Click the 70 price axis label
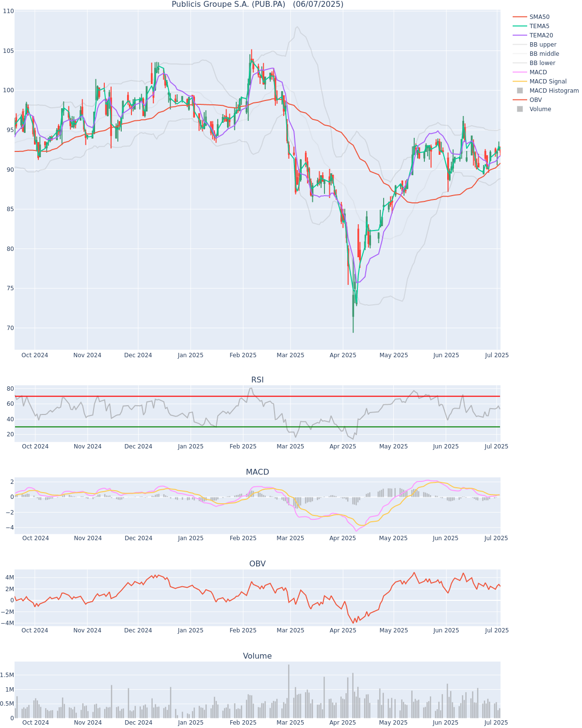 tap(10, 328)
